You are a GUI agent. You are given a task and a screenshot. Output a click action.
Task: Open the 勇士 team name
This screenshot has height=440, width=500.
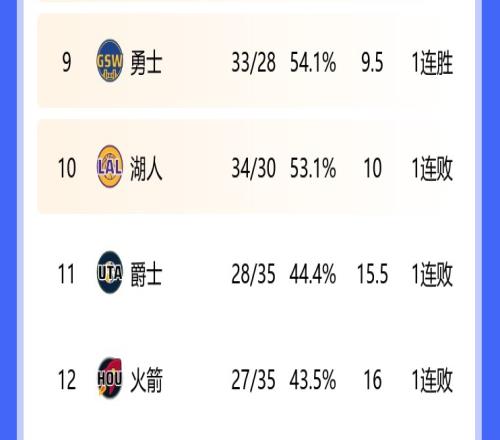pyautogui.click(x=146, y=62)
